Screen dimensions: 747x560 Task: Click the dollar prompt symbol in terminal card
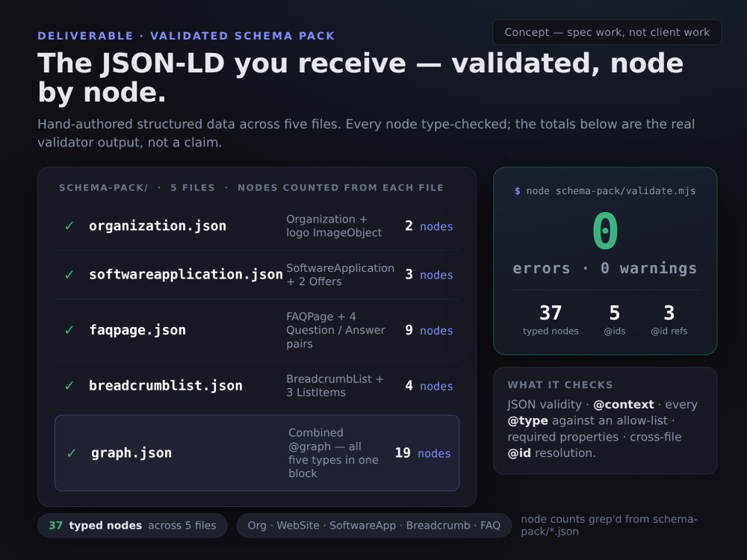point(518,191)
